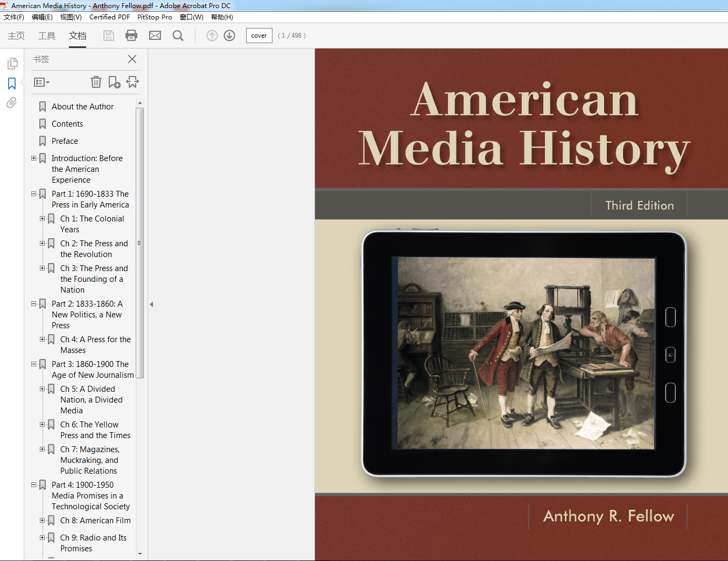Screen dimensions: 728x561
Task: Open the 窗口(W) menu
Action: pyautogui.click(x=192, y=17)
